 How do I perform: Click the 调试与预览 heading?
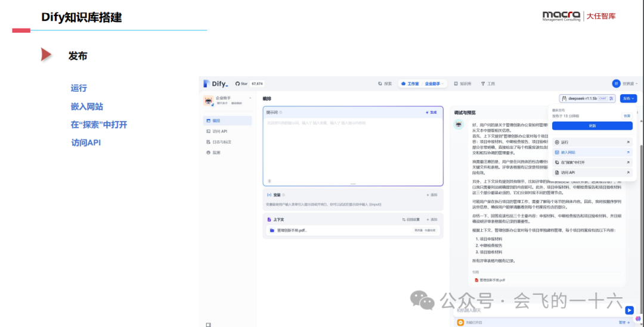465,113
